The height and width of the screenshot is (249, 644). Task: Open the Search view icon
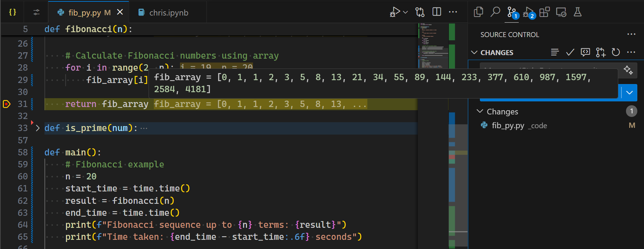pyautogui.click(x=495, y=12)
